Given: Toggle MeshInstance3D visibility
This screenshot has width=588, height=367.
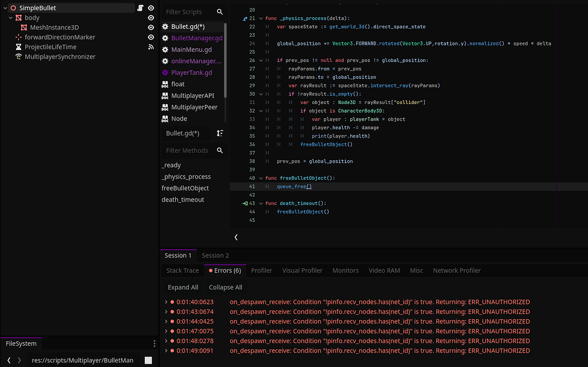Looking at the screenshot, I should (150, 27).
